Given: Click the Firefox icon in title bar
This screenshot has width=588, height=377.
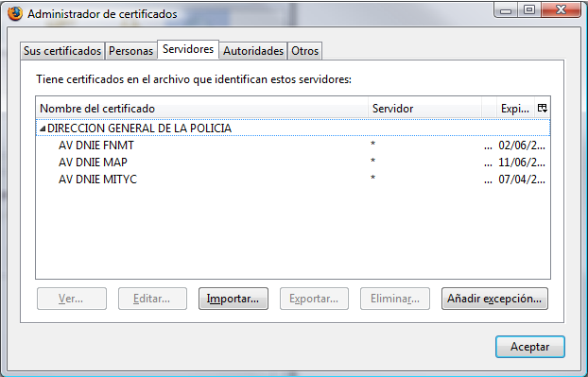Looking at the screenshot, I should point(15,13).
